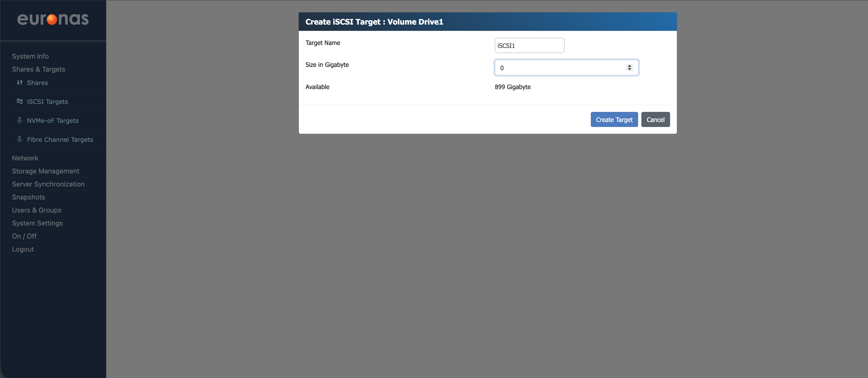Click the Target Name input field
Viewport: 868px width, 378px height.
(529, 46)
